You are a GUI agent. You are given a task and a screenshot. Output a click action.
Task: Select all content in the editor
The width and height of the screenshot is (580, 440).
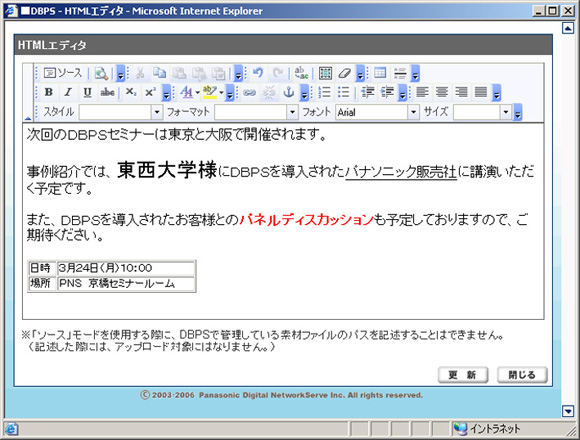(x=326, y=73)
